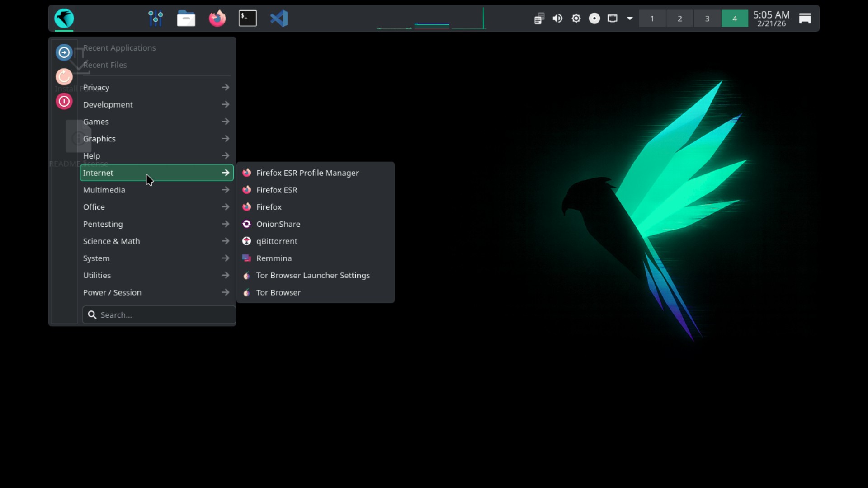
Task: Select Remmina in the Internet submenu
Action: pyautogui.click(x=274, y=258)
